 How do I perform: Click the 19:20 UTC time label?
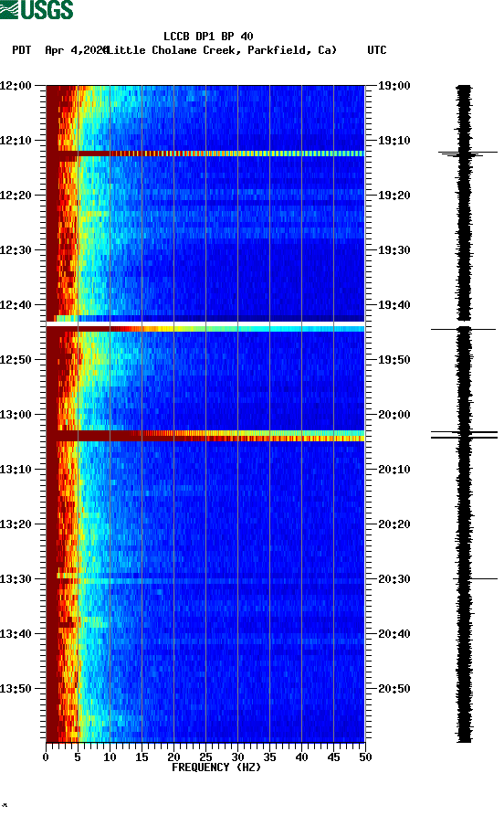click(x=394, y=196)
